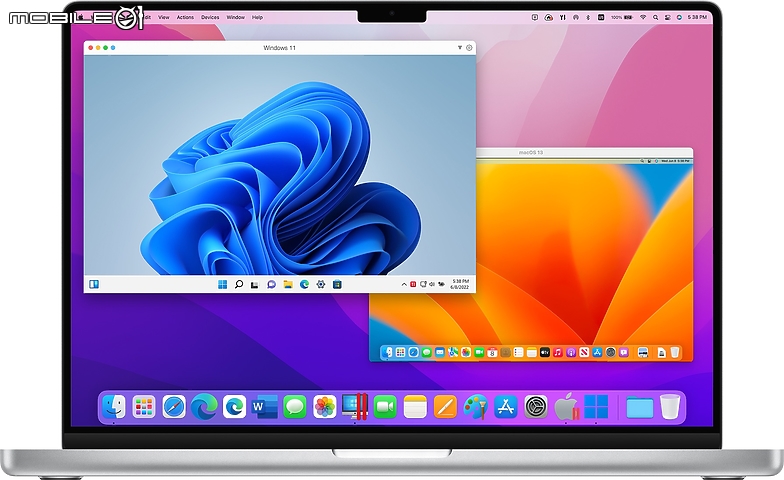The width and height of the screenshot is (784, 480).
Task: Open the legacy blue Edge icon in Dock
Action: click(234, 406)
